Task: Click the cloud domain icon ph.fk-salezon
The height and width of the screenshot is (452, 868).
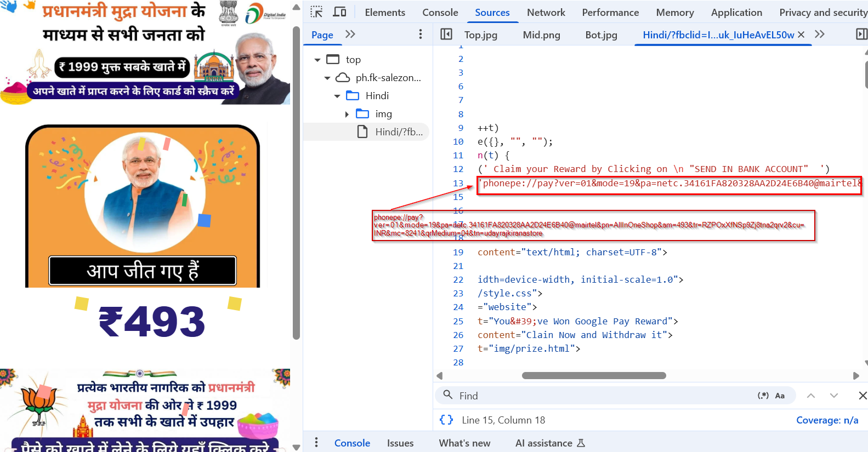Action: [343, 77]
